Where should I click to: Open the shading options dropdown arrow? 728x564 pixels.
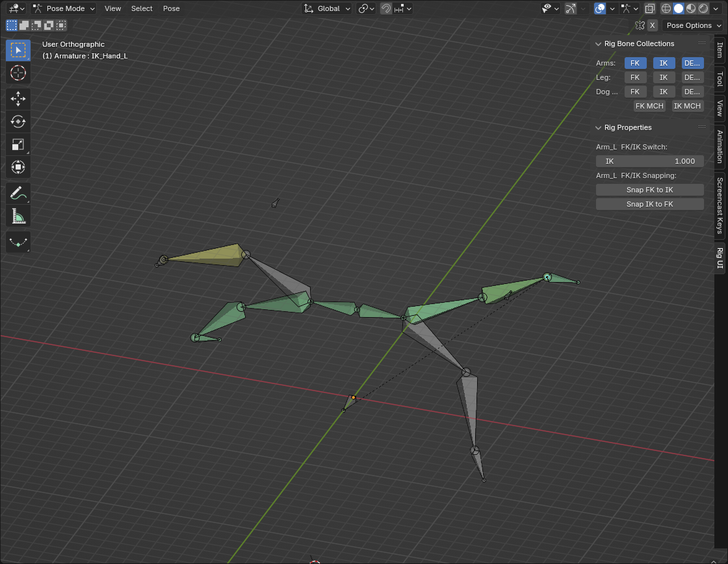(716, 8)
